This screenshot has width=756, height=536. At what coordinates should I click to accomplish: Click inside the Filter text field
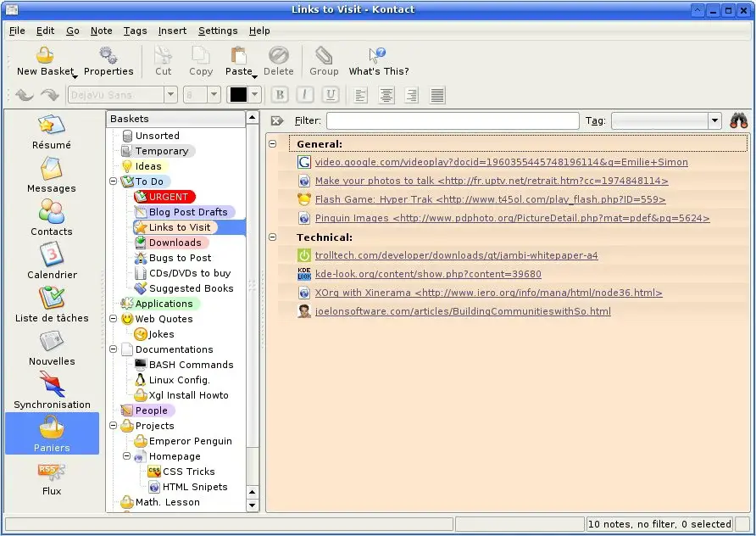pyautogui.click(x=453, y=120)
